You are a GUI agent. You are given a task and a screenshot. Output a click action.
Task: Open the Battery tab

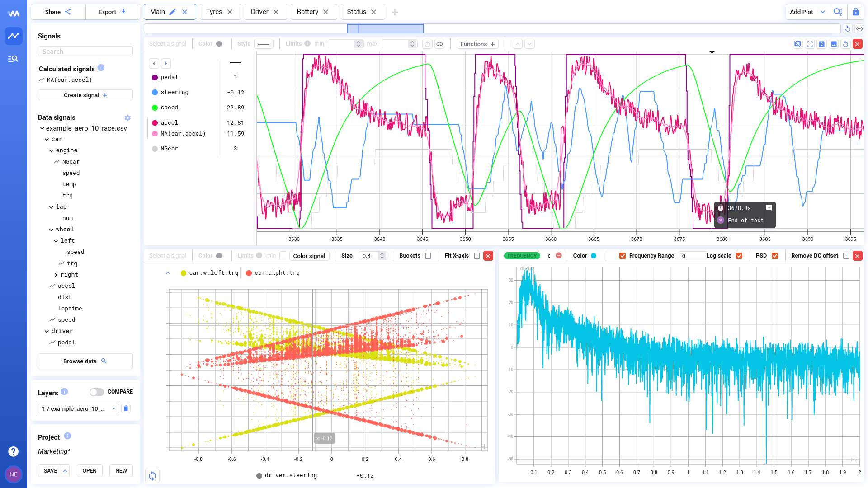click(307, 12)
